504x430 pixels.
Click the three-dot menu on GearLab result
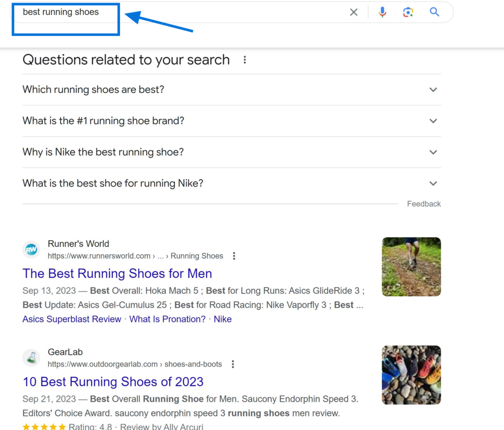coord(233,364)
